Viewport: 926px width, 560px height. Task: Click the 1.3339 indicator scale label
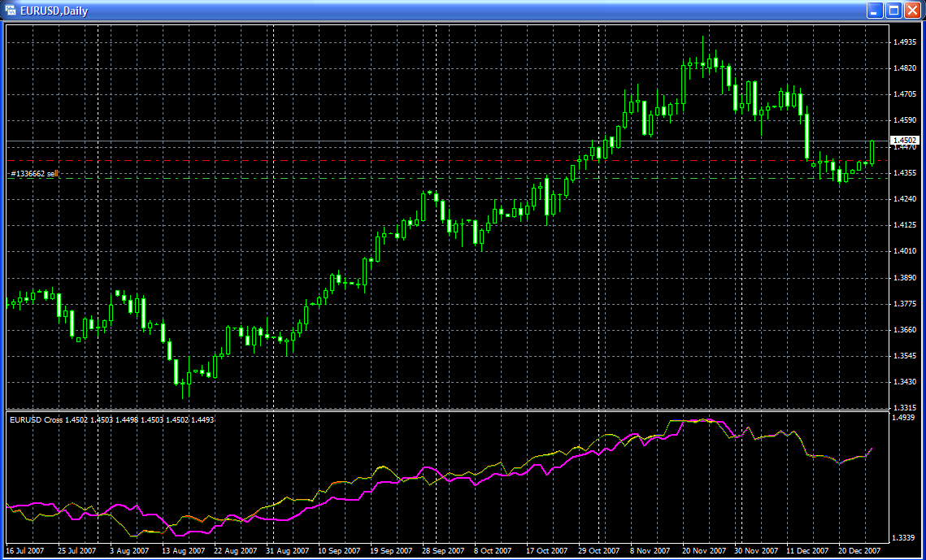[905, 537]
